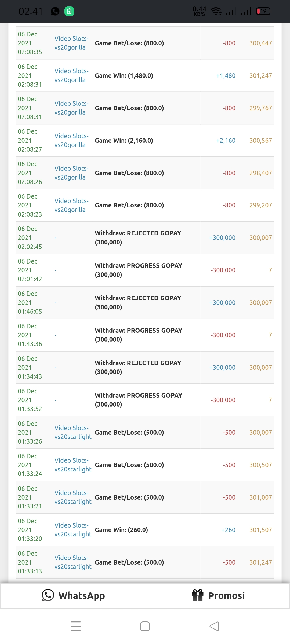Viewport: 290px width, 644px height.
Task: Open vs20starlight link for 260 win
Action: tap(73, 530)
